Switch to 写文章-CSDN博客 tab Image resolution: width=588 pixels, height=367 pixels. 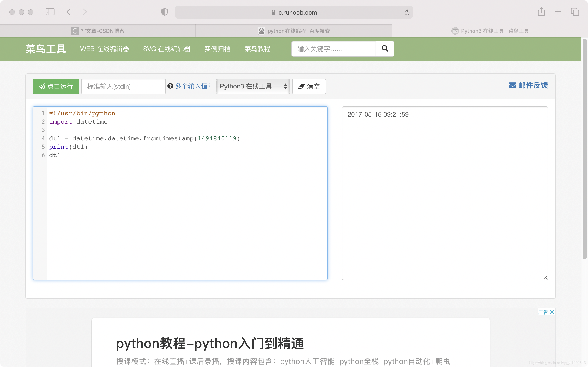98,31
